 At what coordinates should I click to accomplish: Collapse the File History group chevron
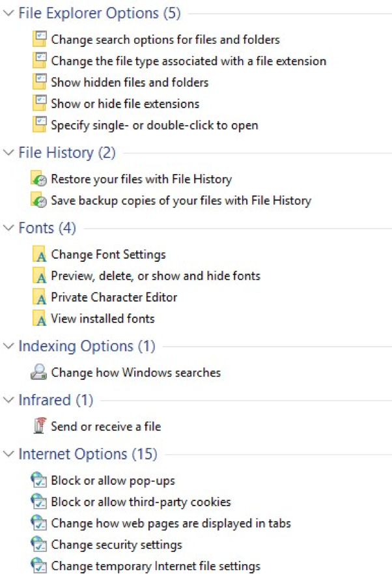pos(8,152)
